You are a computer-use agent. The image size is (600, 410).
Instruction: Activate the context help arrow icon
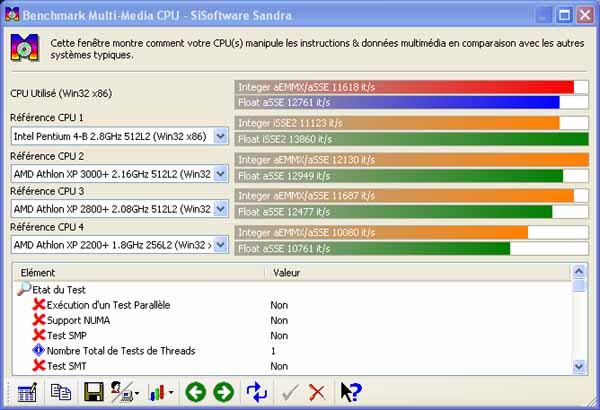click(351, 392)
